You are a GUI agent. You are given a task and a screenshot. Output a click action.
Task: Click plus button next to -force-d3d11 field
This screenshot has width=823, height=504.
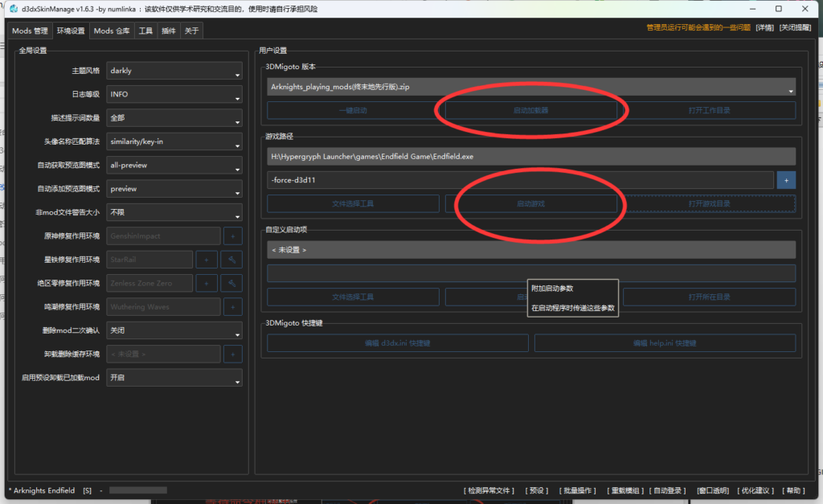tap(786, 180)
